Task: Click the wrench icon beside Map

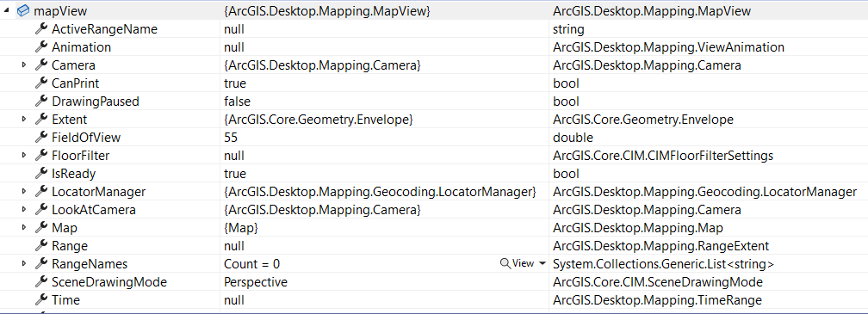Action: point(41,228)
